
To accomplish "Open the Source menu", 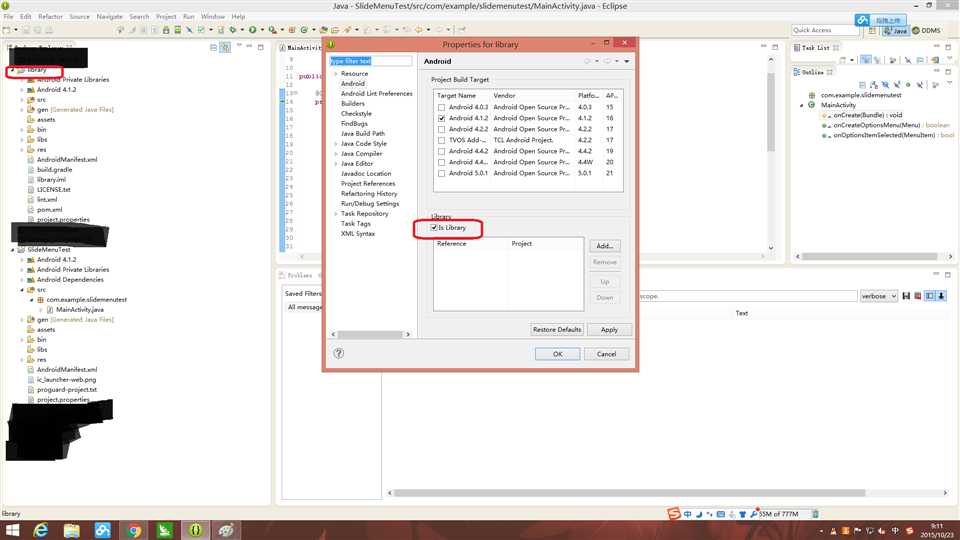I will click(x=79, y=17).
